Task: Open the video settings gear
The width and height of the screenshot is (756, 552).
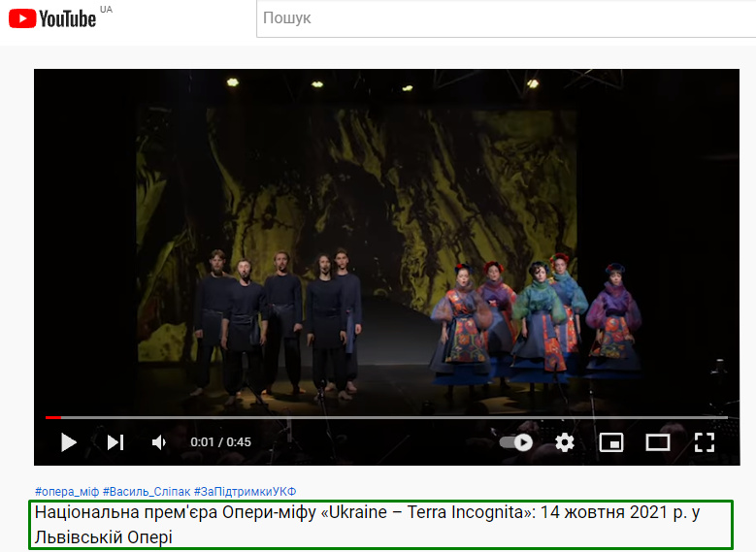Action: [565, 442]
